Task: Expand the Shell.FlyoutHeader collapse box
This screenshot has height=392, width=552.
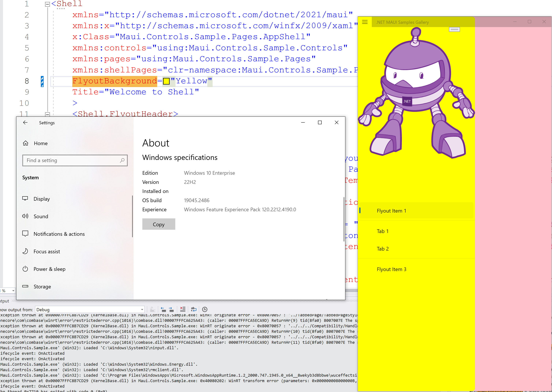Action: click(47, 114)
